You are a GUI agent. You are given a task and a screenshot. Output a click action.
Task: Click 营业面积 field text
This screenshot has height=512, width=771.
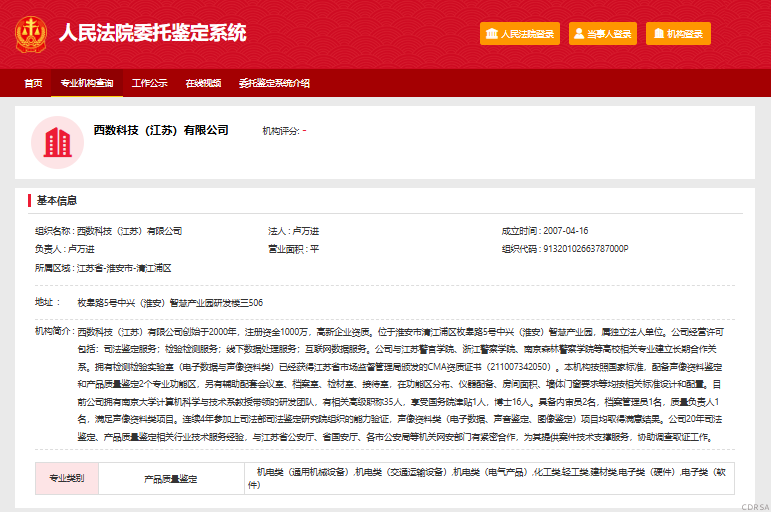coord(294,249)
